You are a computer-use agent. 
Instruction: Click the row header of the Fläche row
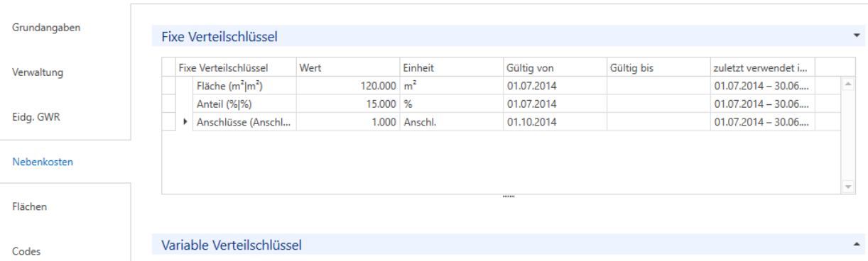click(169, 86)
